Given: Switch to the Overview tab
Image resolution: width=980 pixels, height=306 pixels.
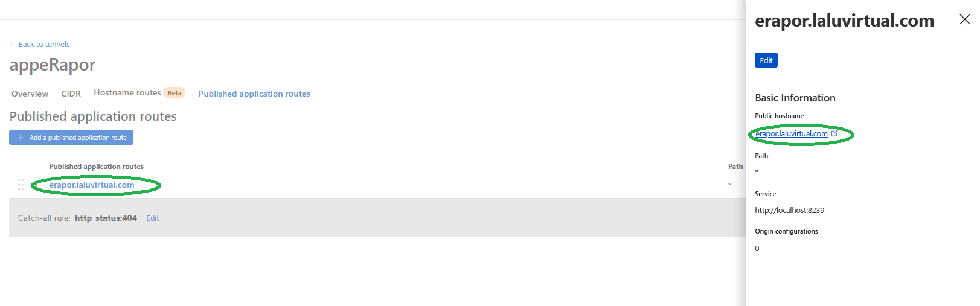Looking at the screenshot, I should tap(30, 94).
